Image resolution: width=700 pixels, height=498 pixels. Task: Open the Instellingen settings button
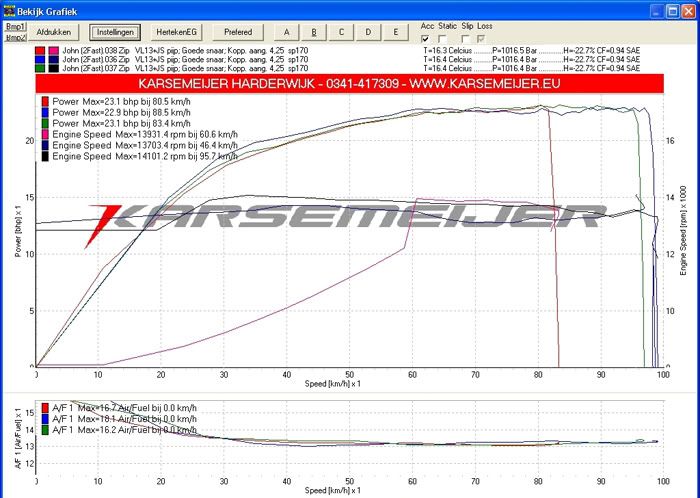pos(115,32)
